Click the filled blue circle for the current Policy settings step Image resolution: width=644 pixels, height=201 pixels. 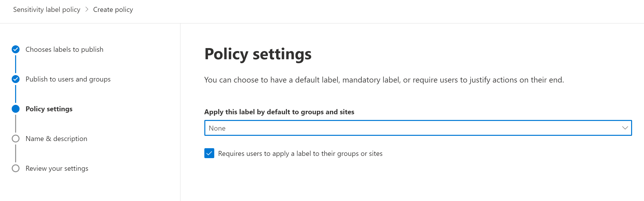16,109
